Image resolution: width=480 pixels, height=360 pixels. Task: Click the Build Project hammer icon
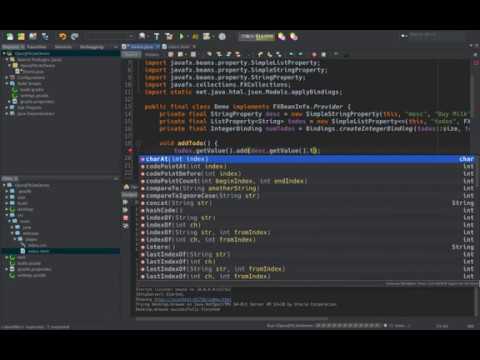(156, 36)
